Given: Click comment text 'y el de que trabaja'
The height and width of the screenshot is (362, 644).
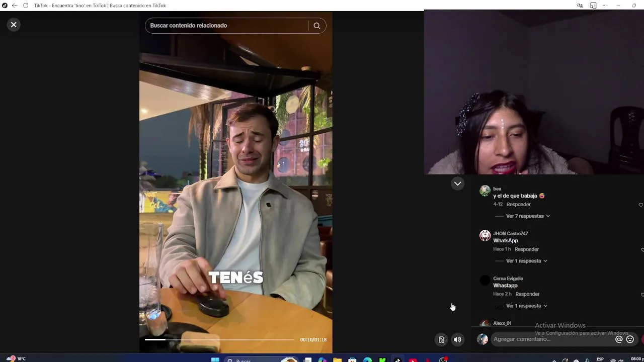Looking at the screenshot, I should tap(515, 196).
